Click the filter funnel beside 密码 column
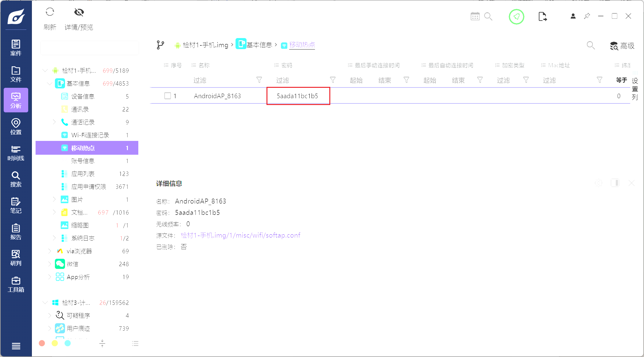This screenshot has height=357, width=644. point(332,80)
